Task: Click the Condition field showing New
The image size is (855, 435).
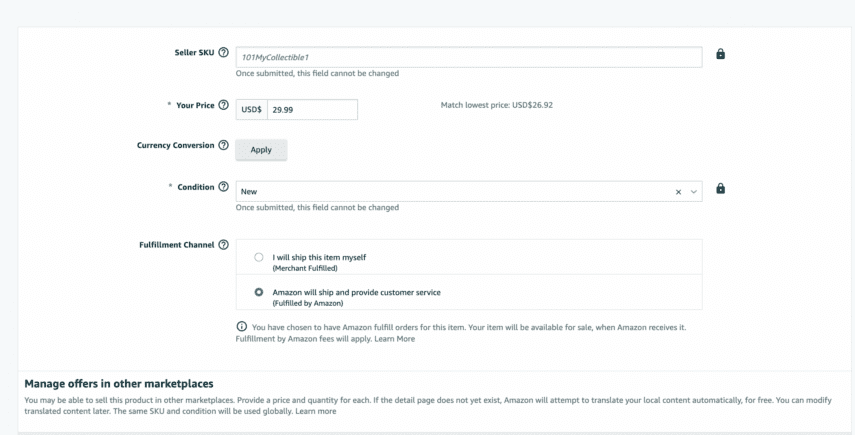Action: (469, 191)
